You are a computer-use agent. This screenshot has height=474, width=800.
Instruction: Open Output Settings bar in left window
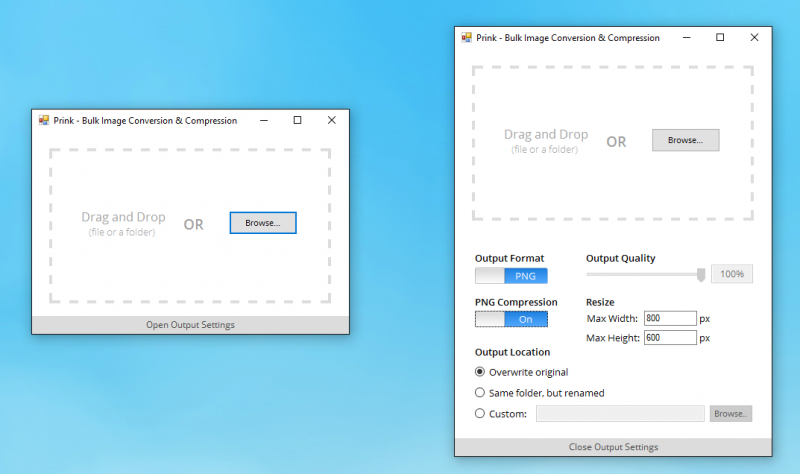(x=190, y=325)
